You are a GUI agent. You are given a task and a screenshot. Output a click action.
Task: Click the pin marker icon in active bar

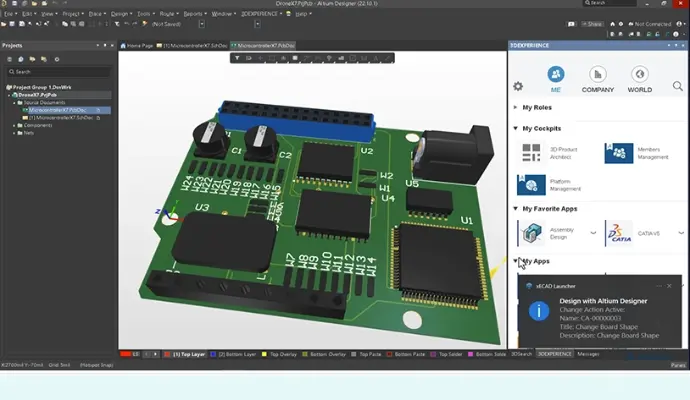[x=329, y=58]
